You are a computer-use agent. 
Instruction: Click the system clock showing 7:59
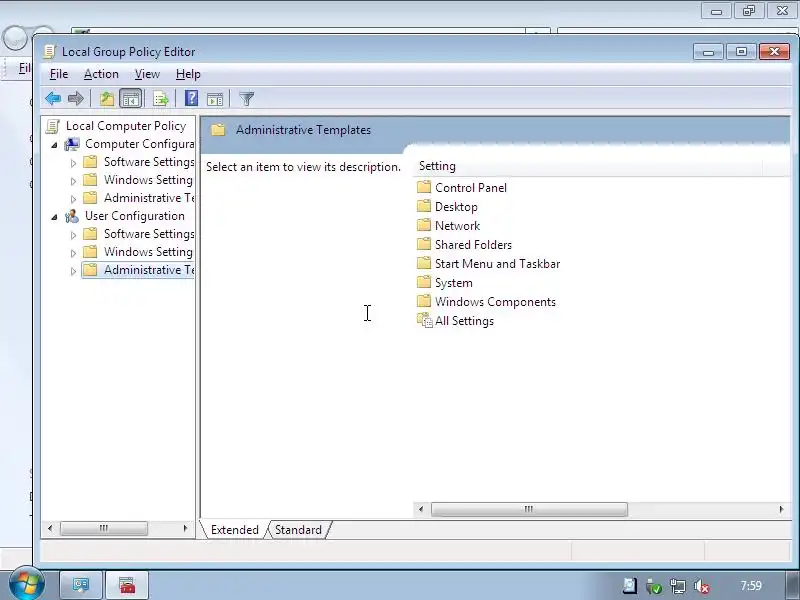click(x=751, y=586)
